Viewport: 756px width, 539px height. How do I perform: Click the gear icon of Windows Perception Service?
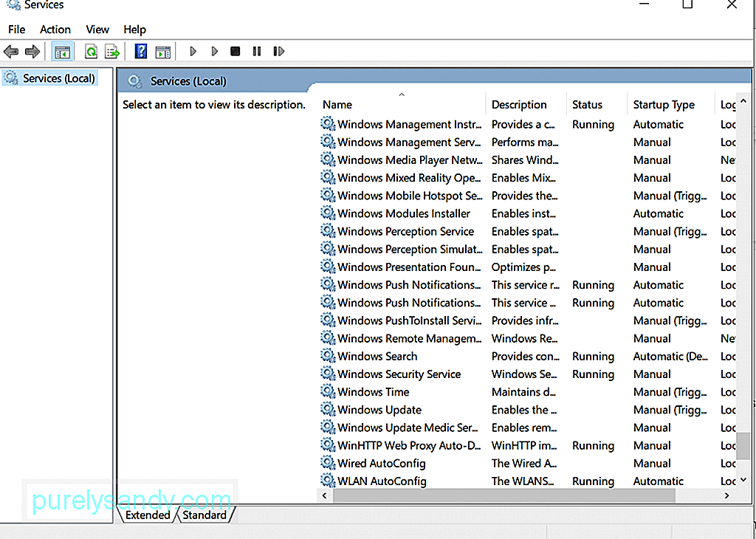point(328,231)
